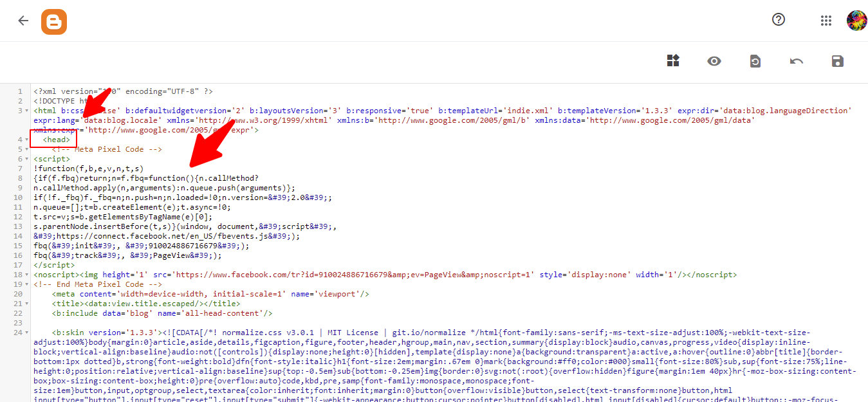Viewport: 868px width, 402px height.
Task: Click the 'n.callMethod.apply' code line
Action: (165, 188)
